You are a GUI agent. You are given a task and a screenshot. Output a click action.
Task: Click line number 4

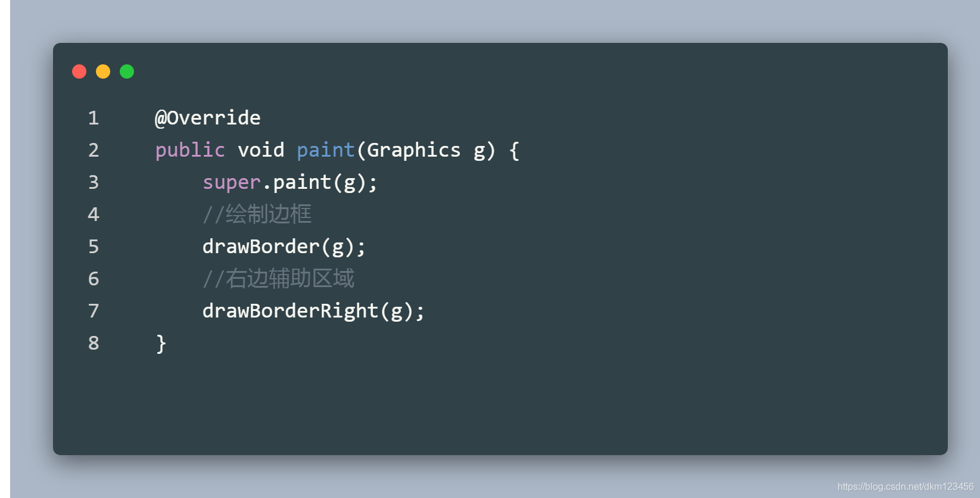[94, 214]
